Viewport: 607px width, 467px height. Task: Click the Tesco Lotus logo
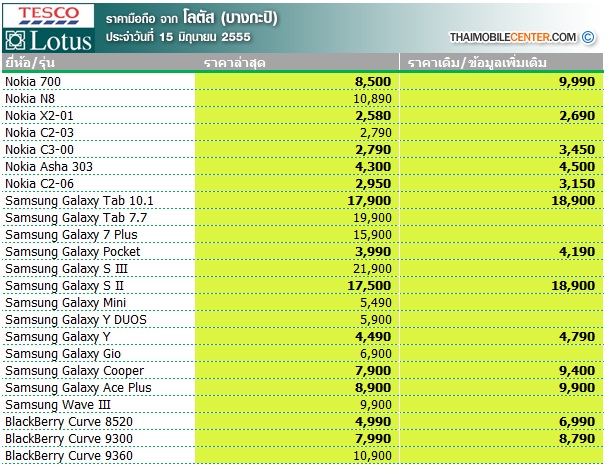48,28
